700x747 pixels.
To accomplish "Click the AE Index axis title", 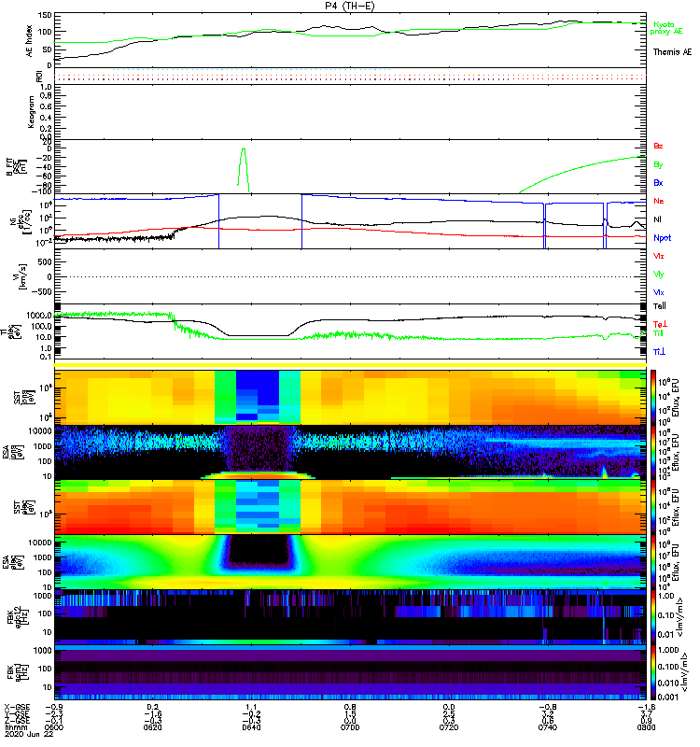I will point(29,40).
